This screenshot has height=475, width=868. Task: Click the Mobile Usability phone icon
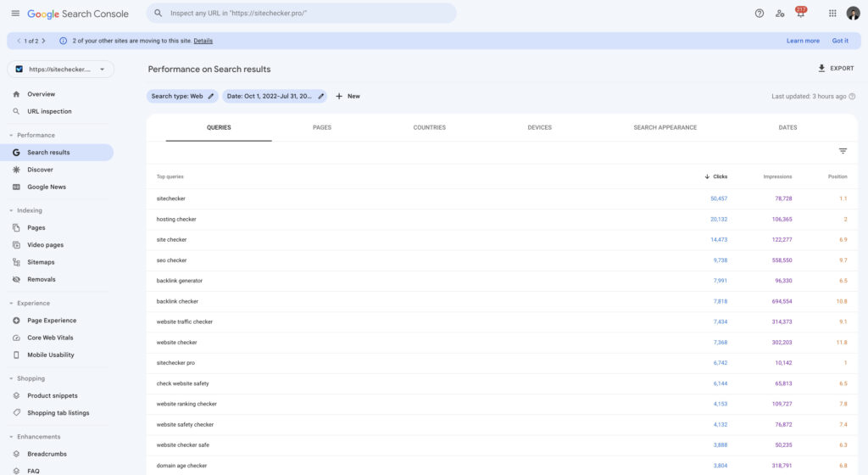[16, 355]
